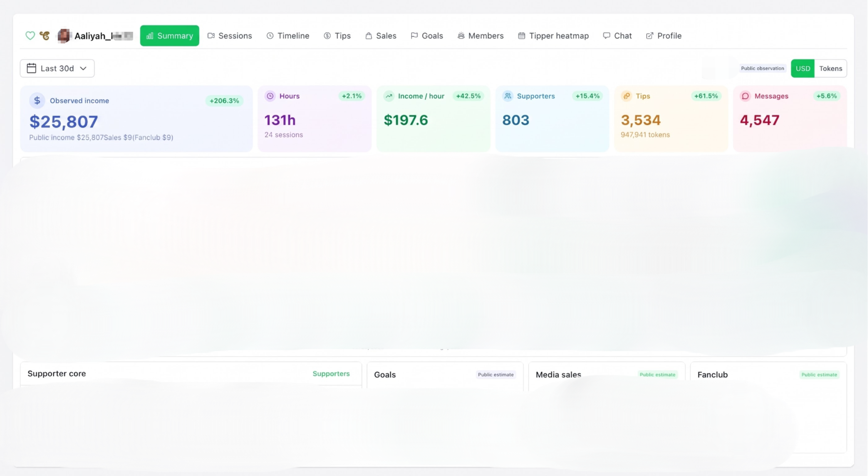Switch to the Chat tab
The image size is (868, 476).
(617, 35)
